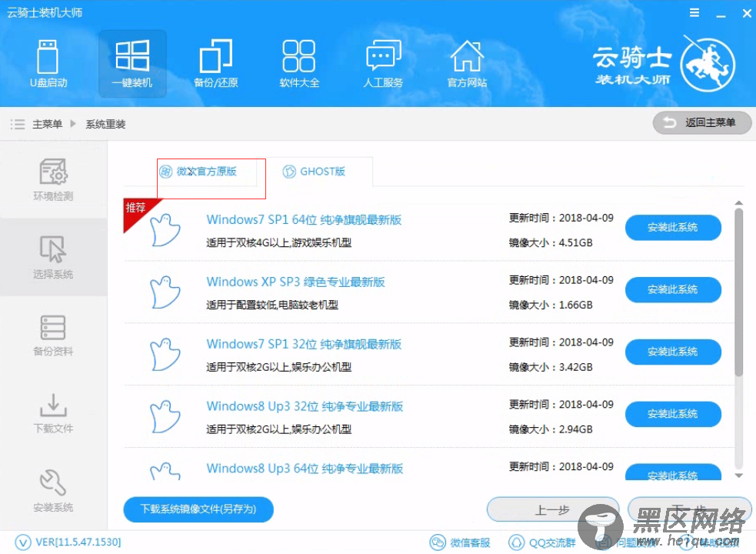
Task: Open 人工服务 human support chat
Action: pos(383,64)
